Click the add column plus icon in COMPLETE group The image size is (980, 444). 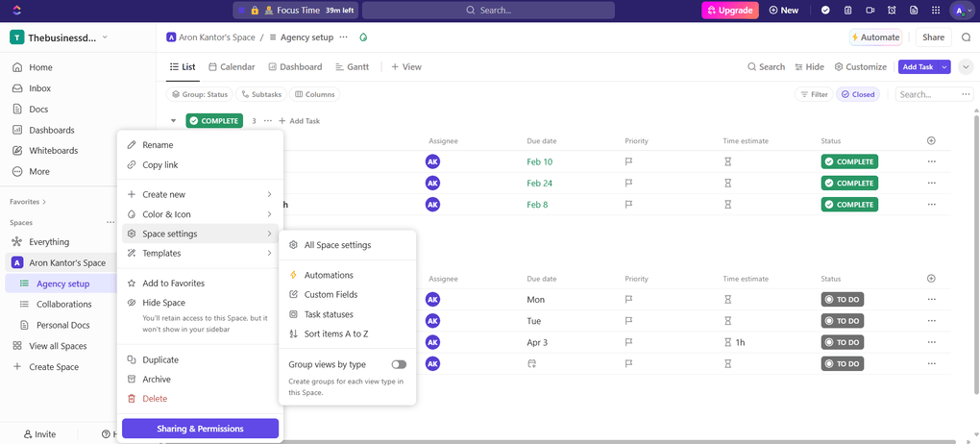coord(931,140)
